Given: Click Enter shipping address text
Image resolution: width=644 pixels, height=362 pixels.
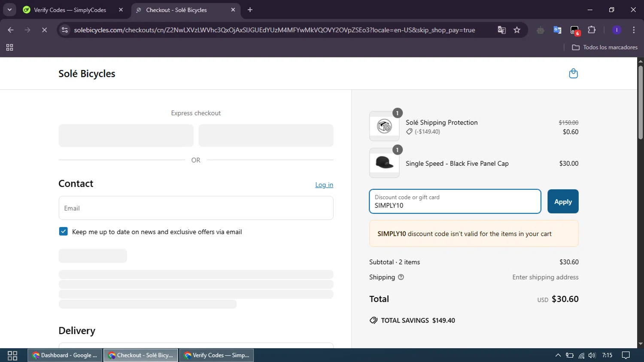Looking at the screenshot, I should coord(545,277).
